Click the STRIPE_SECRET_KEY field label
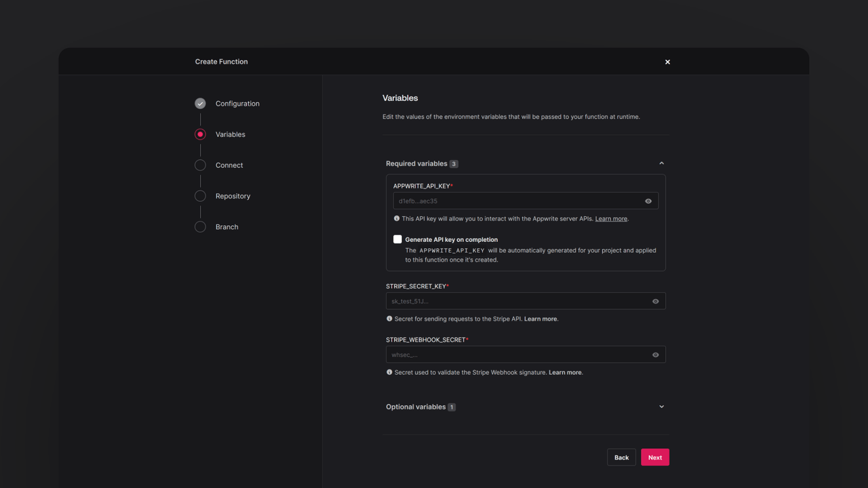The width and height of the screenshot is (868, 488). point(416,286)
